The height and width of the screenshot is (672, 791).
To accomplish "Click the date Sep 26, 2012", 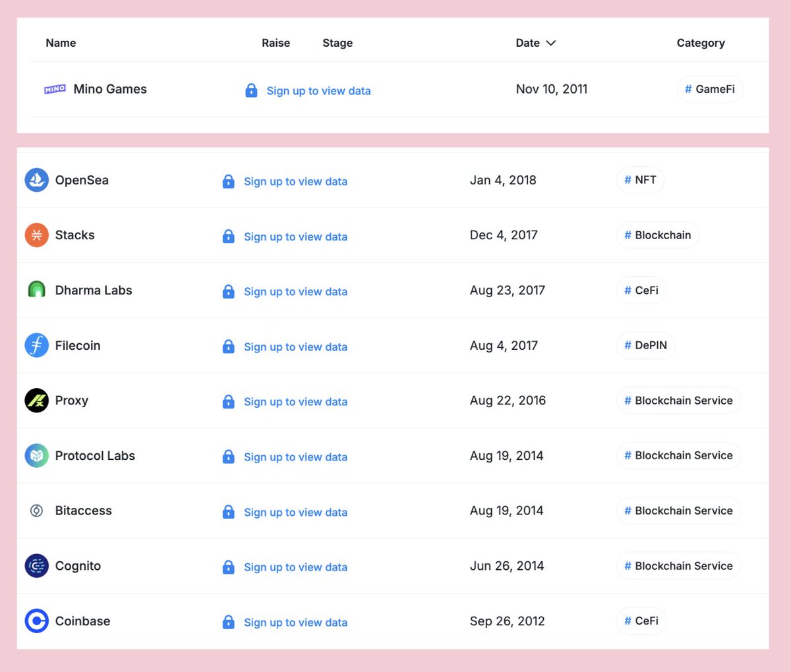I will pos(507,621).
